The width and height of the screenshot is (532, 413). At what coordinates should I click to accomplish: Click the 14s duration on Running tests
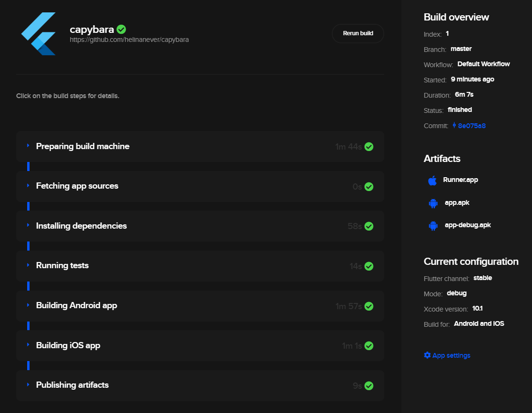click(x=356, y=266)
